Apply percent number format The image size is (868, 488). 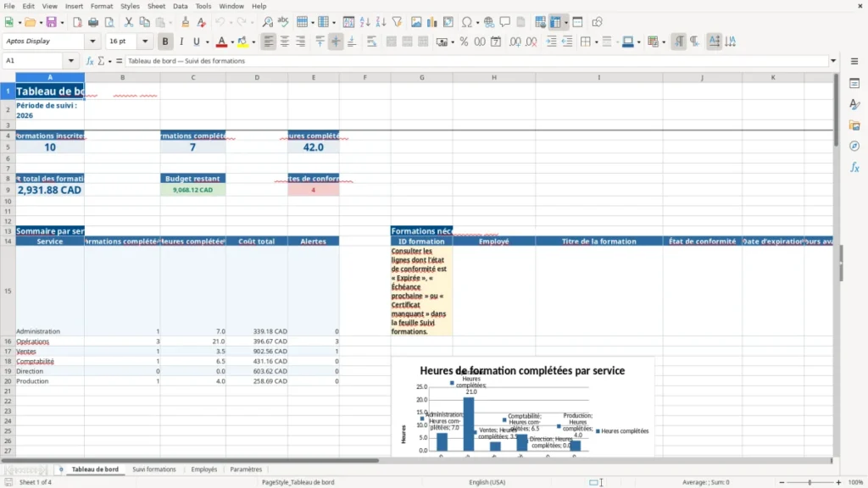[464, 42]
